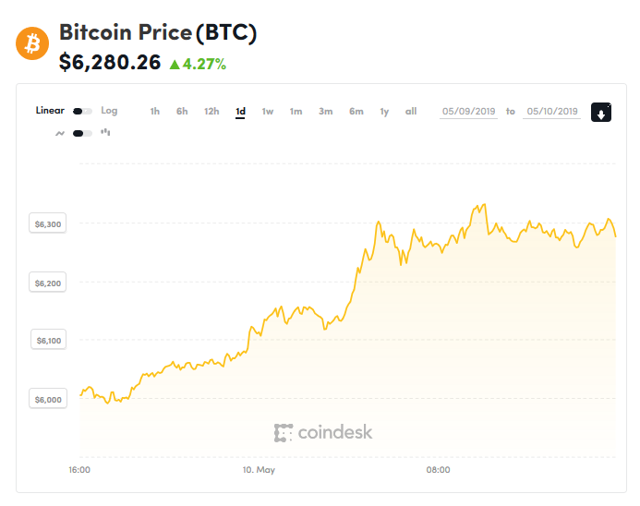This screenshot has width=640, height=506.
Task: Click the end date field 05/10/2019
Action: pyautogui.click(x=551, y=111)
